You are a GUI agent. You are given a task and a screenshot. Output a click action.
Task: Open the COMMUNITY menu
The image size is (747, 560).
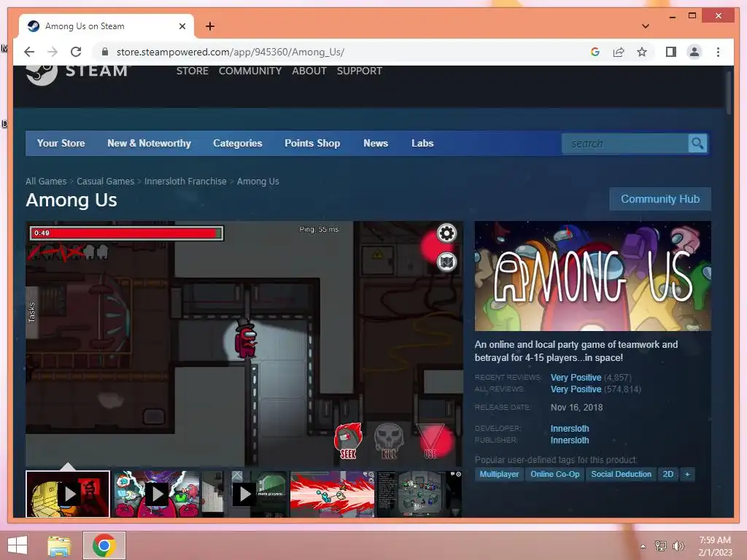coord(250,71)
